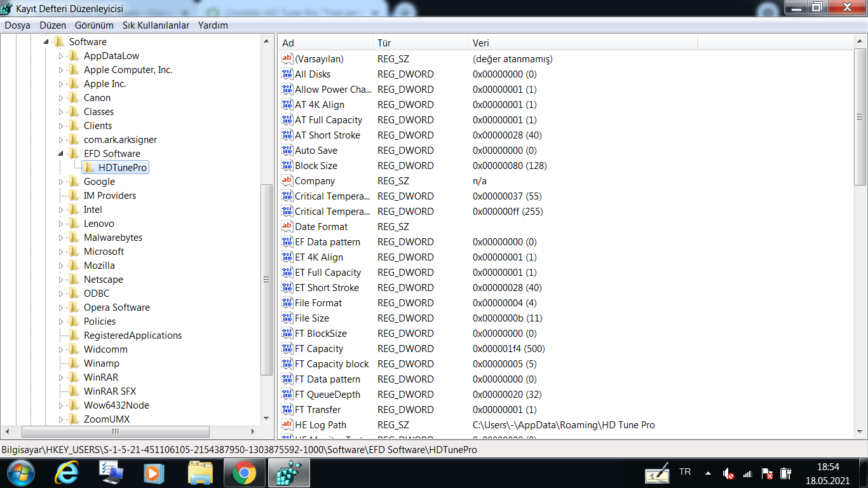Click the (Varsayılan) string value icon
Viewport: 868px width, 488px height.
(287, 59)
